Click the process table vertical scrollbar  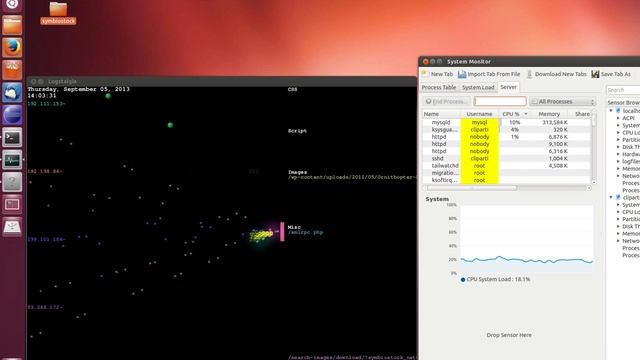coord(593,147)
